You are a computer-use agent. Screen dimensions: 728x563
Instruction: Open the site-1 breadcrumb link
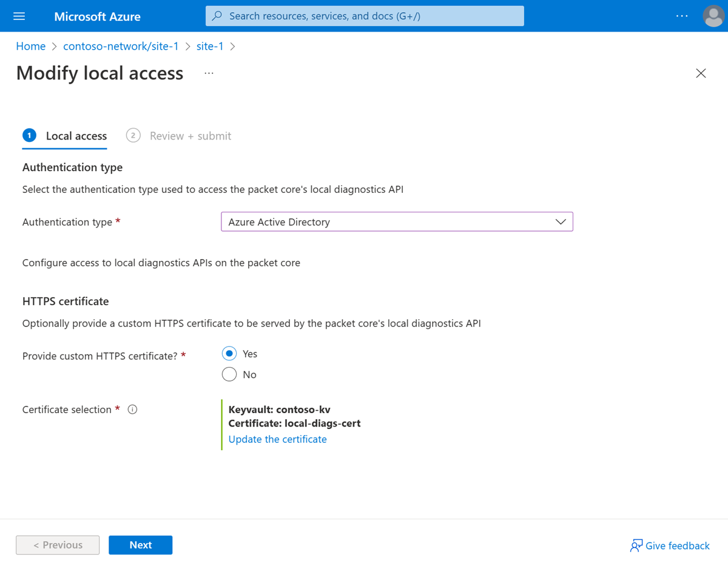coord(210,46)
